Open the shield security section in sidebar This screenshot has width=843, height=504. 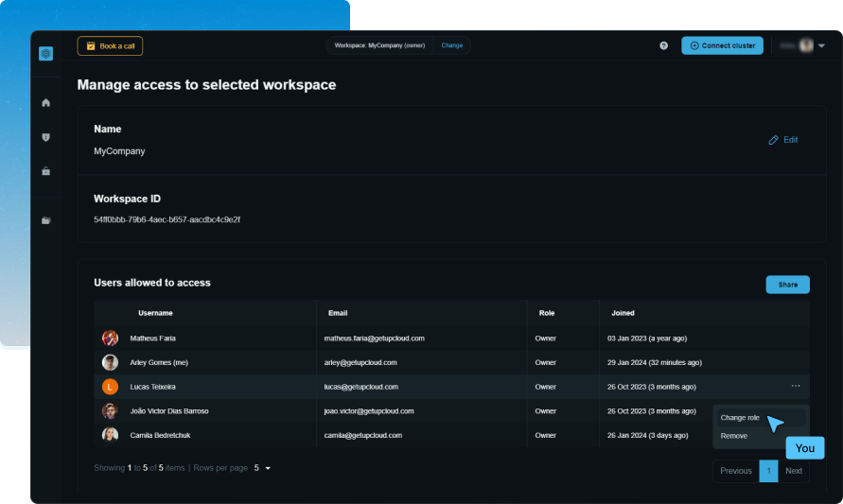[x=45, y=137]
